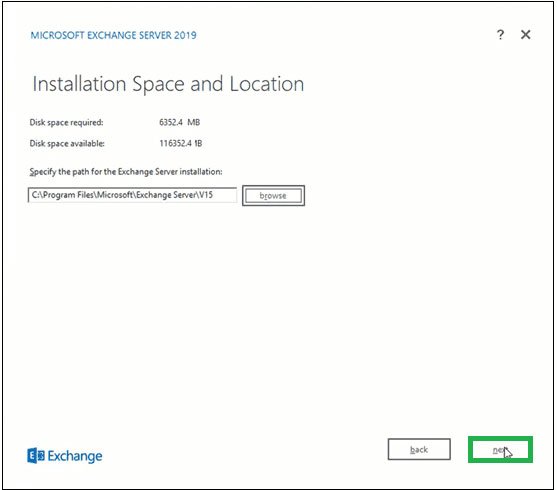Select the 6352.4 MB required value
The width and height of the screenshot is (557, 490).
click(x=179, y=122)
